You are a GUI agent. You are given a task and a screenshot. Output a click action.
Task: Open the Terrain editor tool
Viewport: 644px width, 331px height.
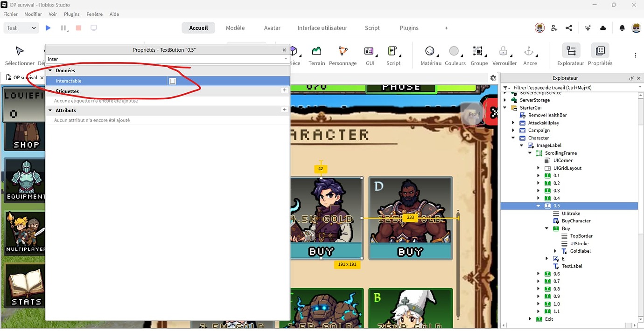316,56
